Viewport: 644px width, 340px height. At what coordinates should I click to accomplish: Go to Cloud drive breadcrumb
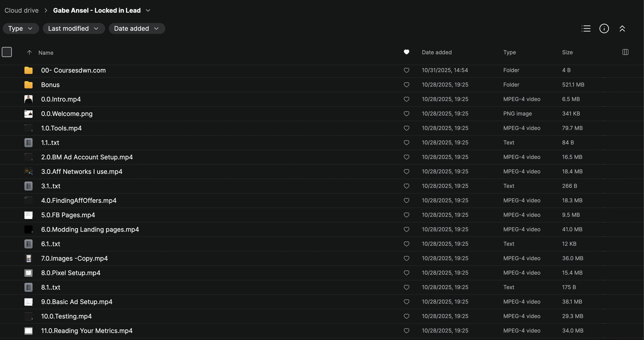[21, 10]
